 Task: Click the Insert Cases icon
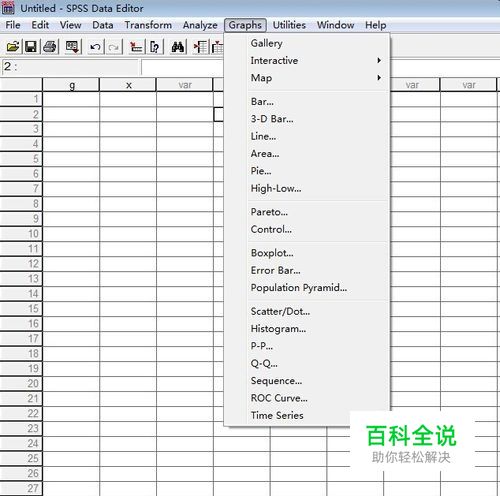(201, 47)
